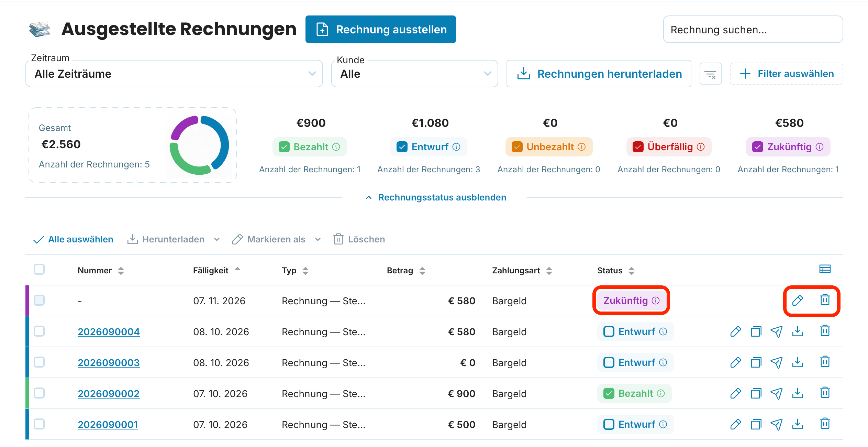Screen dimensions: 868x447
Task: Toggle the Entwurf status filter
Action: [x=402, y=147]
